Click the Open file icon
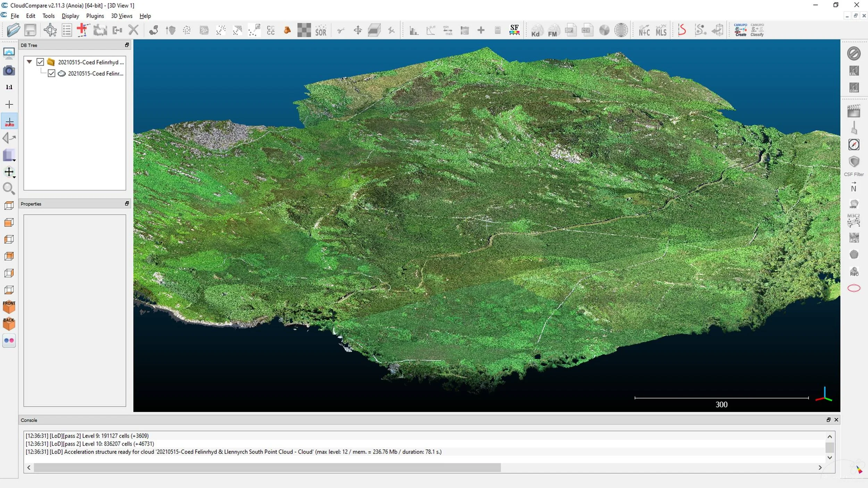The height and width of the screenshot is (488, 868). pos(13,30)
